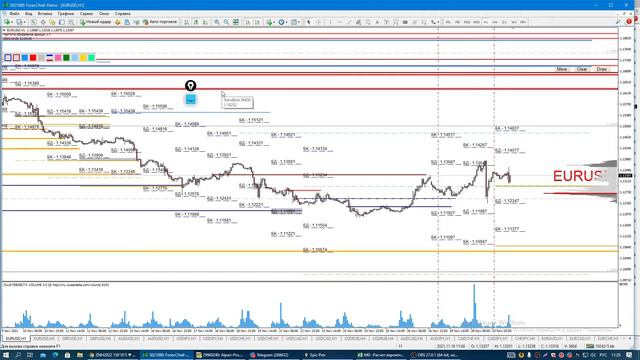The width and height of the screenshot is (640, 360).
Task: Open the Справка menu
Action: click(x=122, y=13)
